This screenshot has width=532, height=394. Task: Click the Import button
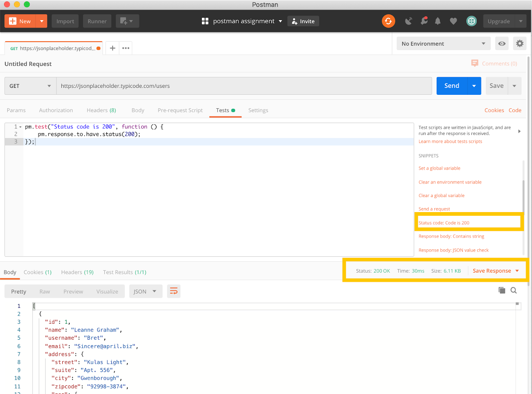[65, 21]
